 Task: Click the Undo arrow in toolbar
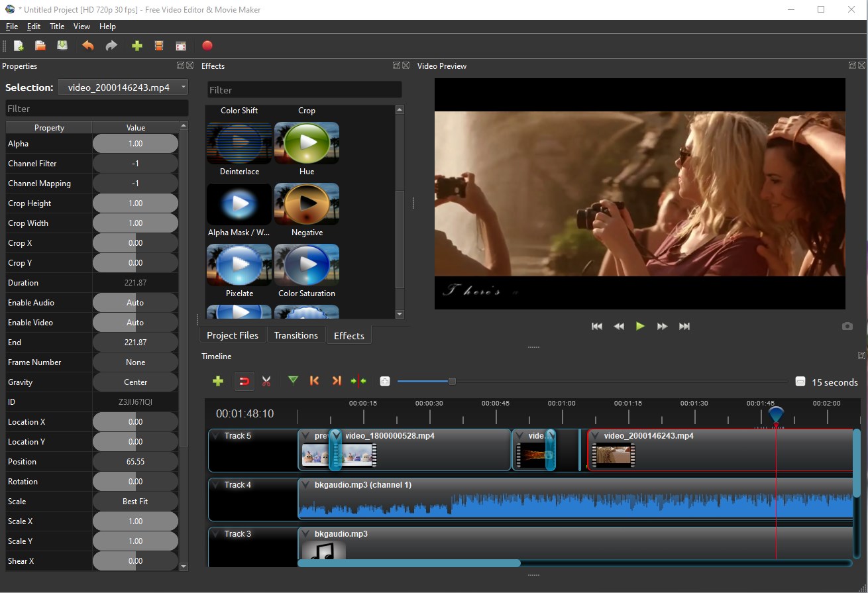87,46
